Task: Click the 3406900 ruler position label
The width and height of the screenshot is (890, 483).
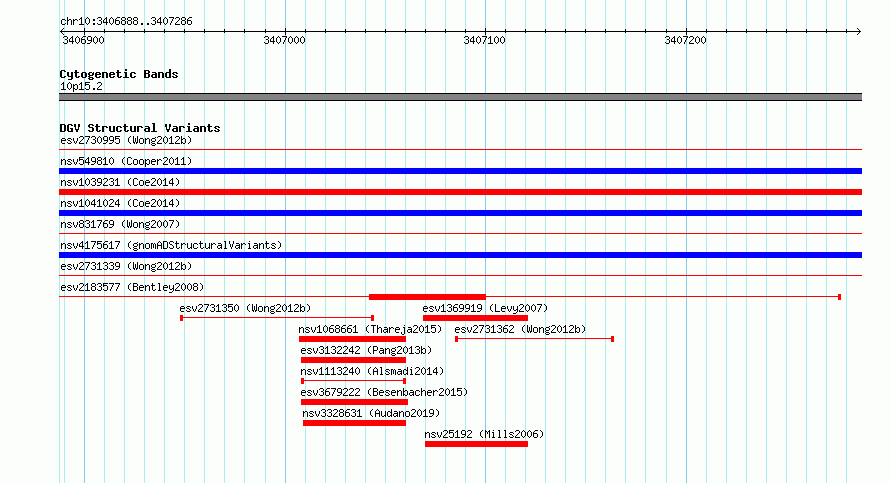Action: pos(83,40)
